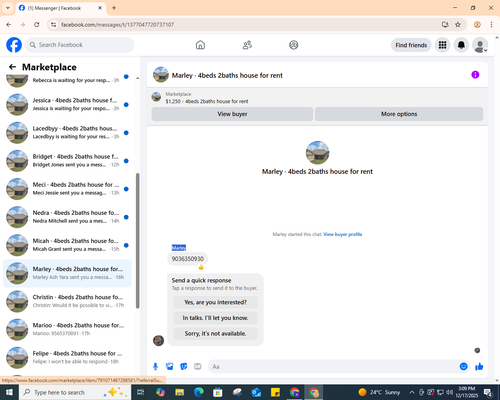This screenshot has height=400, width=500.
Task: Open the Christin conversation
Action: [x=67, y=301]
